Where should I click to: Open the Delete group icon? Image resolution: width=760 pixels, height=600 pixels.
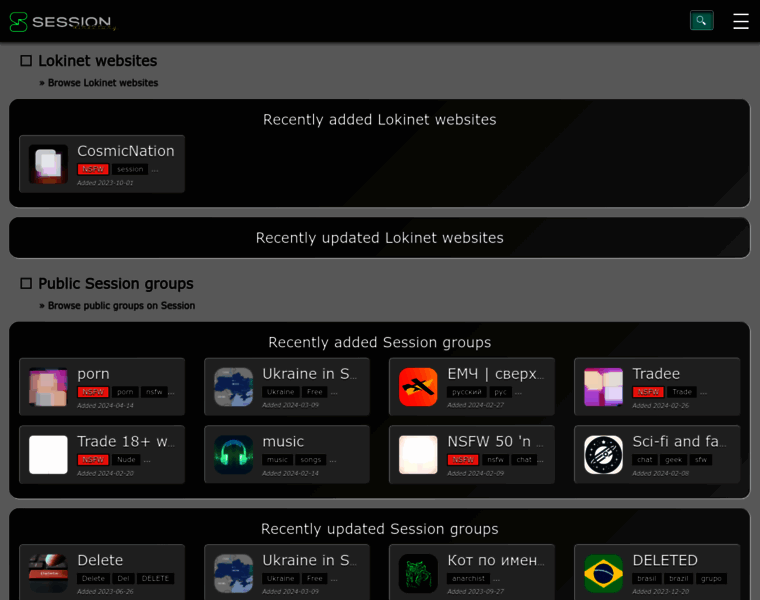coord(48,573)
